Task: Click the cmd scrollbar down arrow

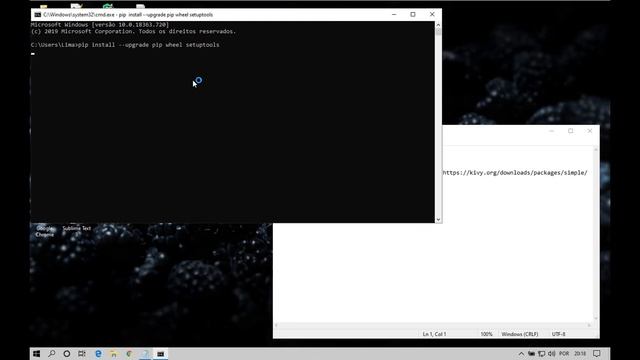Action: [x=438, y=220]
